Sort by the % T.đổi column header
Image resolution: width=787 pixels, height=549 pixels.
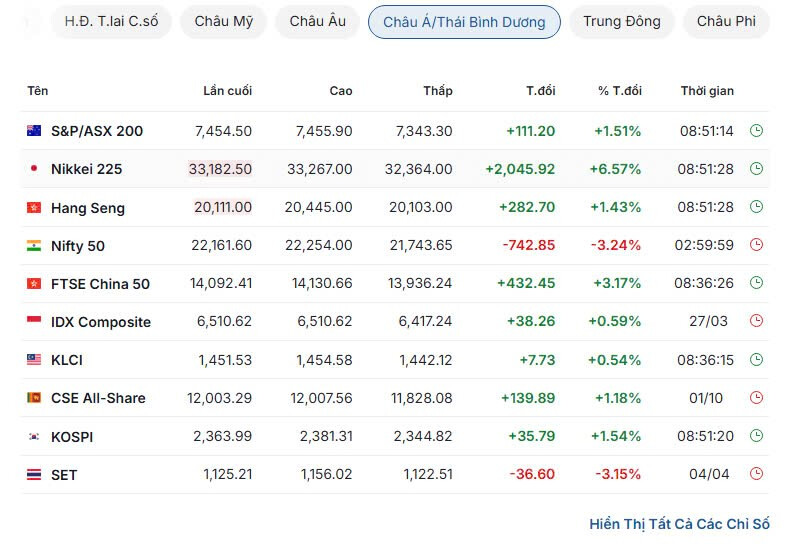620,91
